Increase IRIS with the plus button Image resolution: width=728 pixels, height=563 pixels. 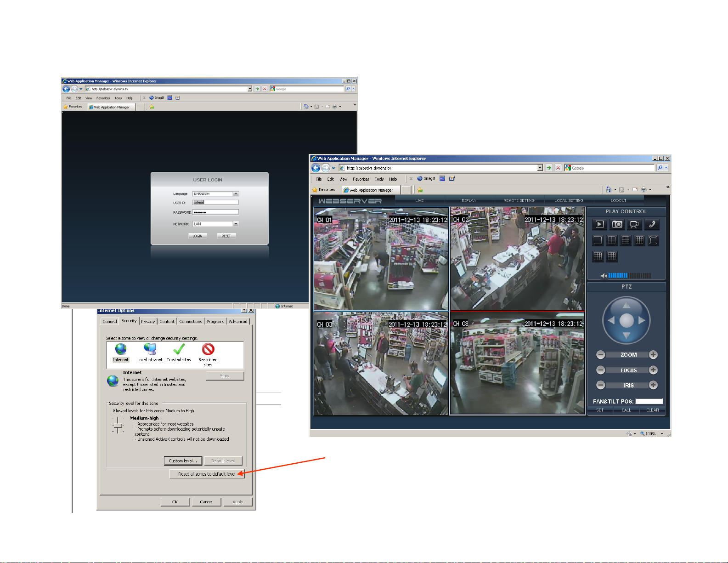coord(653,385)
